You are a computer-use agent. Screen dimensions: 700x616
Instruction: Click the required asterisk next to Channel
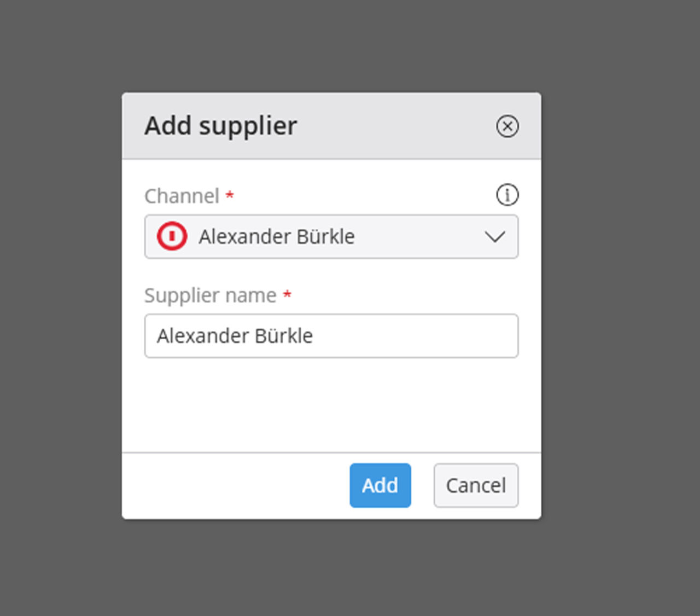pyautogui.click(x=230, y=194)
